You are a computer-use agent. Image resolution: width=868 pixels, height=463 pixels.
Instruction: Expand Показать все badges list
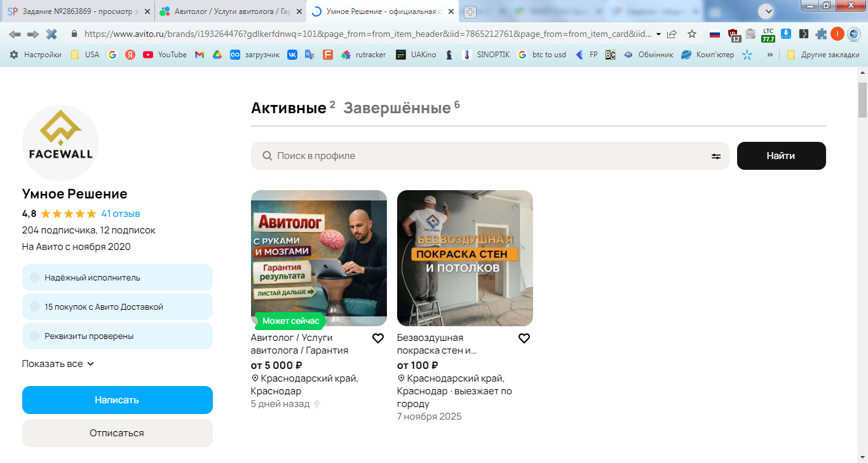pos(58,364)
